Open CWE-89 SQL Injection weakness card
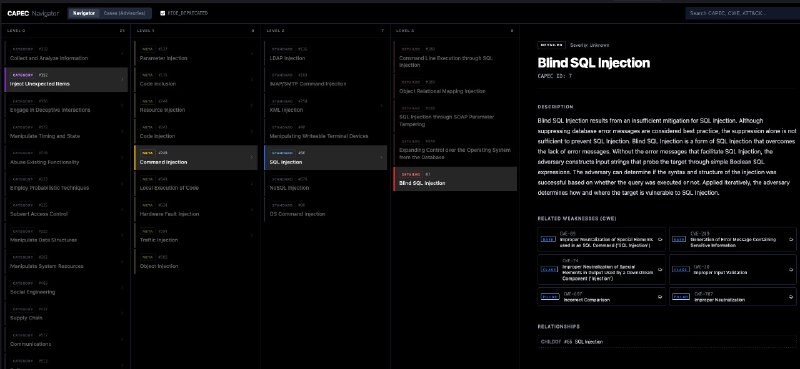The height and width of the screenshot is (369, 800). point(602,239)
